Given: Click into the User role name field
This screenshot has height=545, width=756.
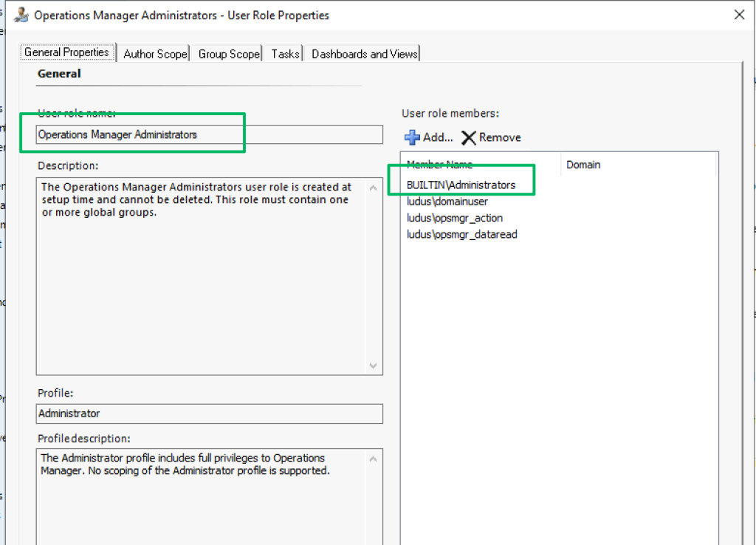Looking at the screenshot, I should [210, 134].
